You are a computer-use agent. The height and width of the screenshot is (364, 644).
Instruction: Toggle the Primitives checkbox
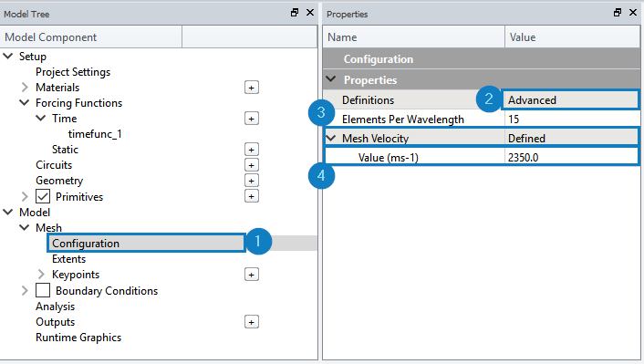[43, 196]
